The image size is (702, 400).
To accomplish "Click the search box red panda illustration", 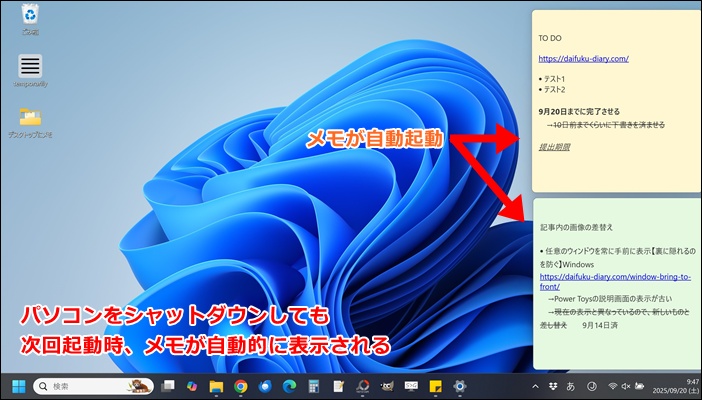I will point(140,386).
